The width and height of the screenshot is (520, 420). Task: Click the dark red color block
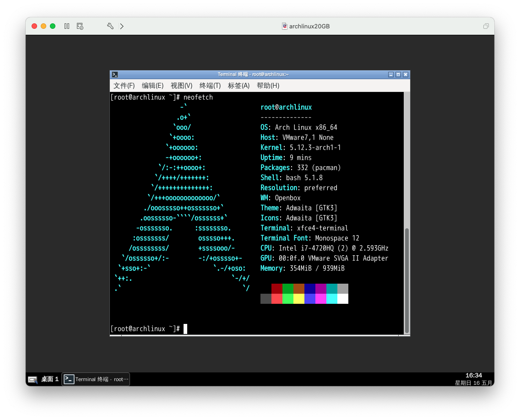(x=277, y=289)
